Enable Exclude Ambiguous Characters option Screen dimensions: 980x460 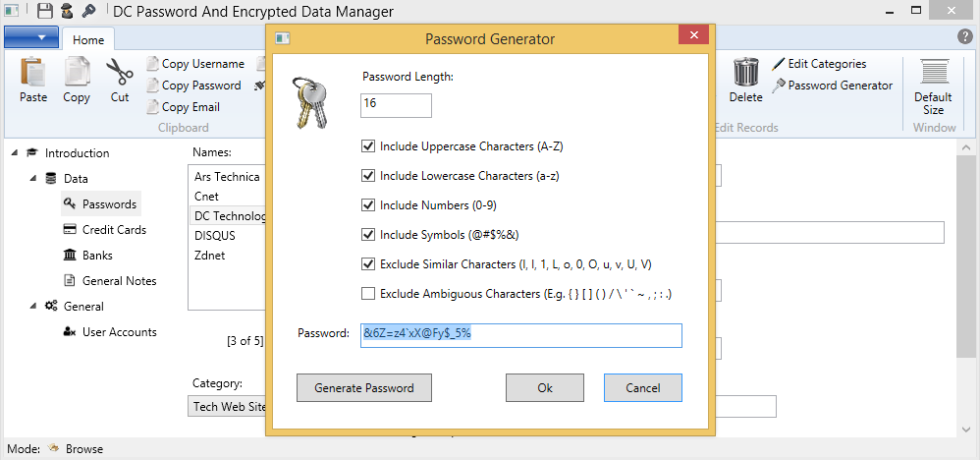pyautogui.click(x=368, y=293)
